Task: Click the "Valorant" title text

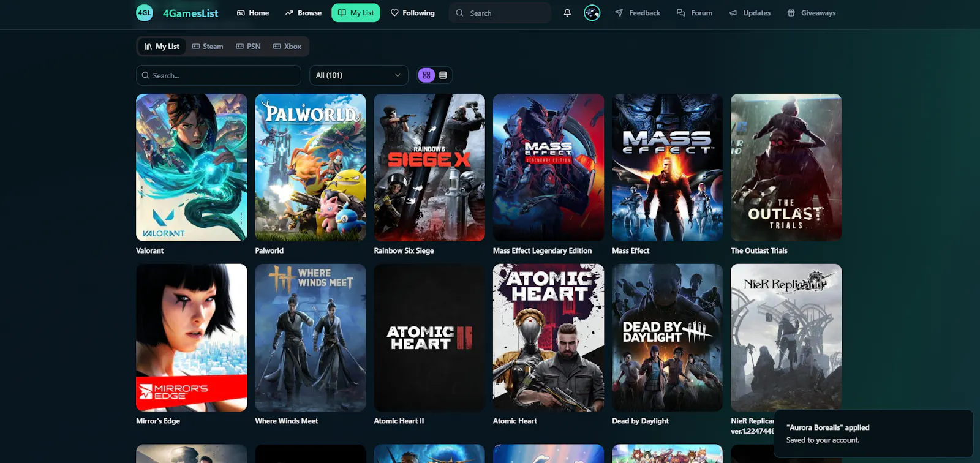Action: coord(150,250)
